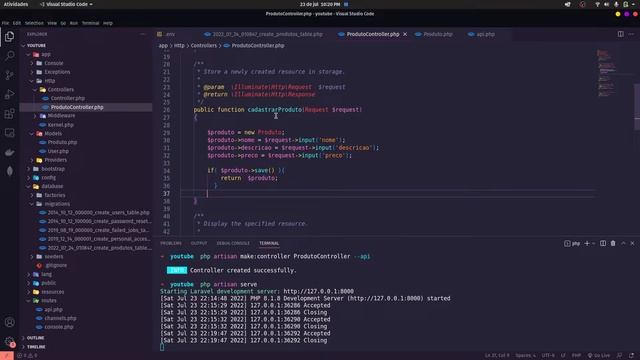Screen dimensions: 640x360
Task: Open the Remote Explorer view icon
Action: (9, 133)
